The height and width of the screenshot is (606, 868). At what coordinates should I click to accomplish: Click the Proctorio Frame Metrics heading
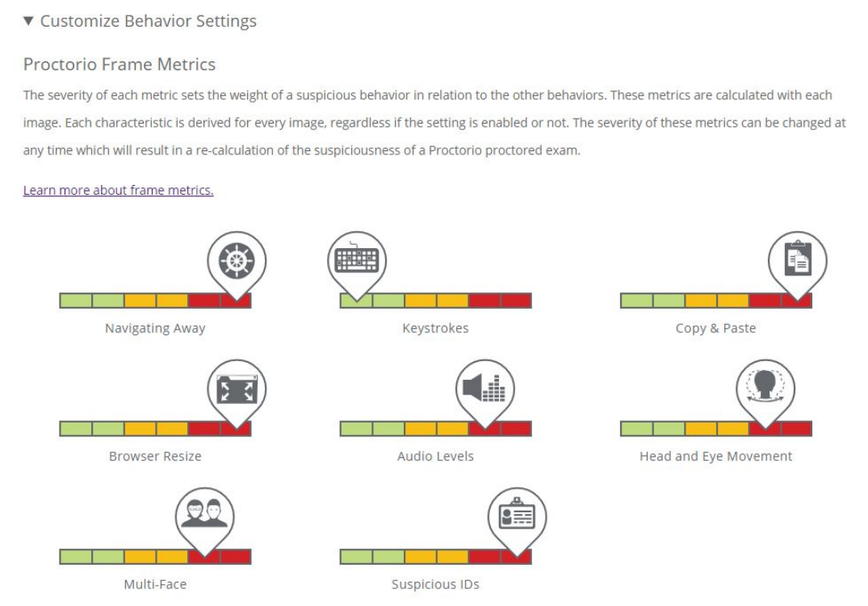[120, 63]
